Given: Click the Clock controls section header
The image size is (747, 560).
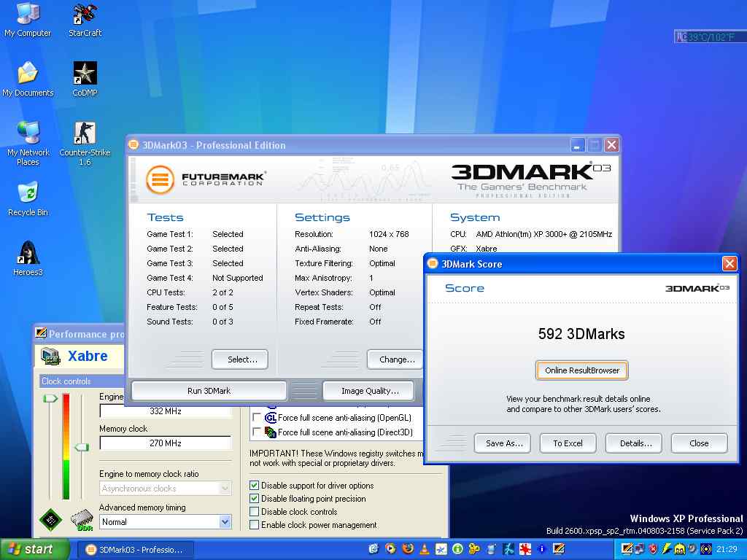Looking at the screenshot, I should tap(81, 381).
